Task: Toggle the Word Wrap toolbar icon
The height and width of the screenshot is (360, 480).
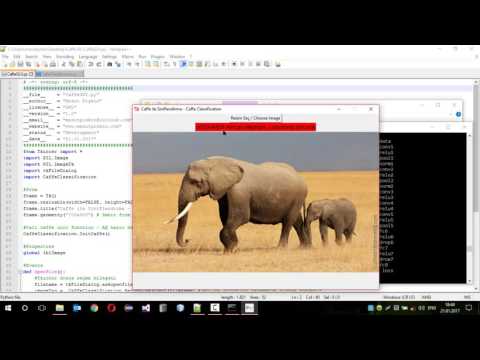Action: point(167,64)
